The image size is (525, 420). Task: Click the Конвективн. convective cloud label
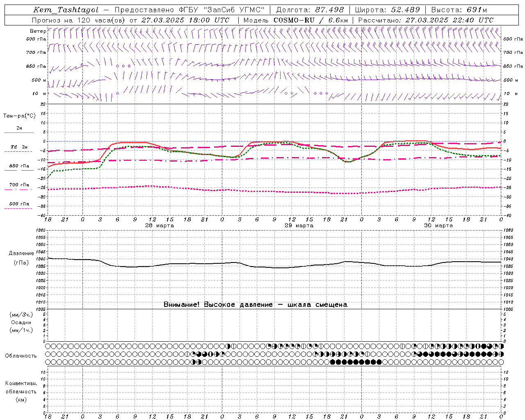pyautogui.click(x=21, y=383)
